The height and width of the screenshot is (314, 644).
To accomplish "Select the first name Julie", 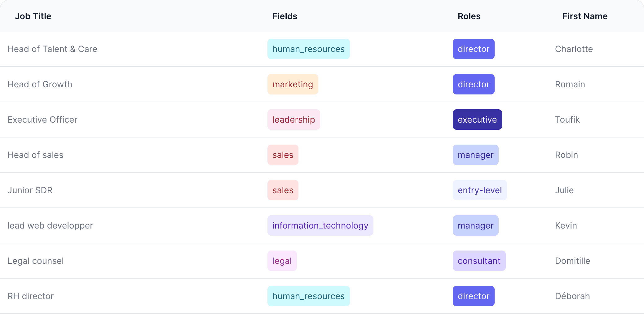I will 564,190.
